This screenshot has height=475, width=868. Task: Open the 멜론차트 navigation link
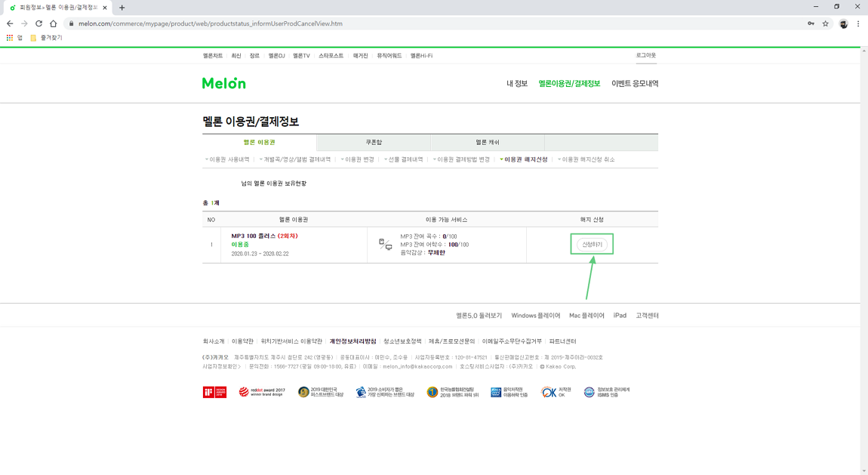213,56
